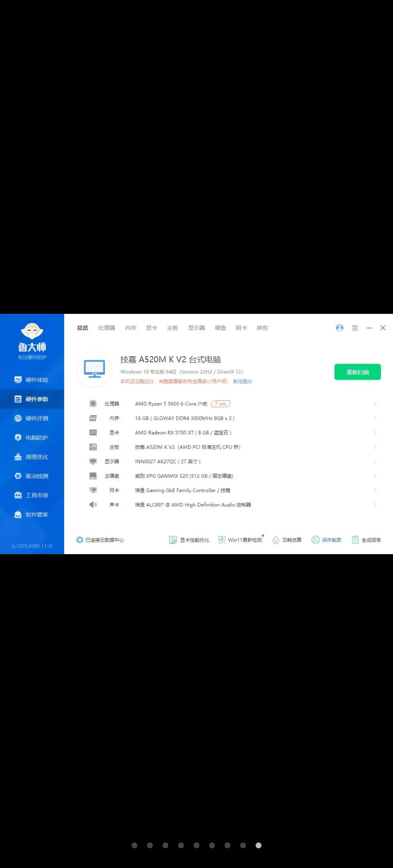
Task: Expand the 显卡 Radeon RX 5700 XT row arrow
Action: pyautogui.click(x=375, y=432)
